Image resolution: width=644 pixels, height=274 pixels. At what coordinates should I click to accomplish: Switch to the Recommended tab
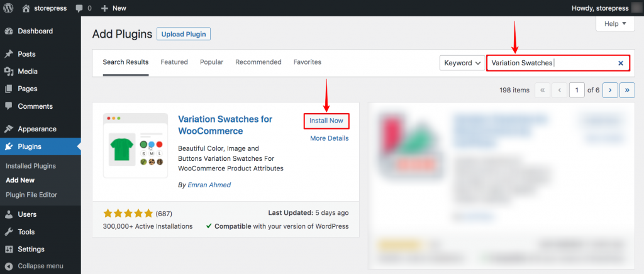tap(258, 62)
